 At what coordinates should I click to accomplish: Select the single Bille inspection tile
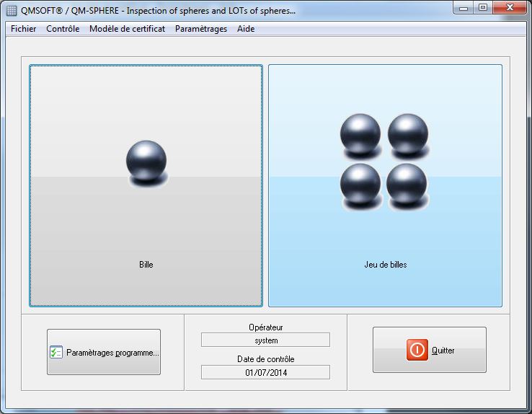pyautogui.click(x=146, y=185)
